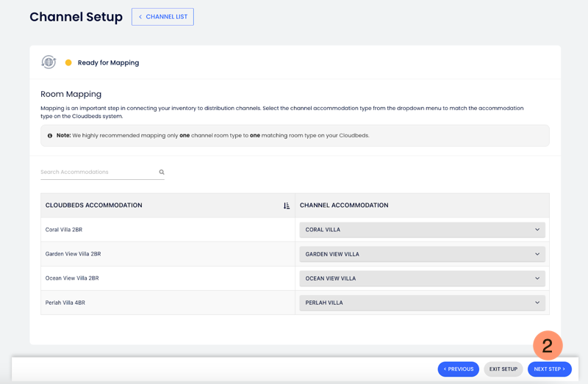The image size is (588, 384).
Task: Sort the Cloudbeds Accommodation column
Action: coord(287,206)
